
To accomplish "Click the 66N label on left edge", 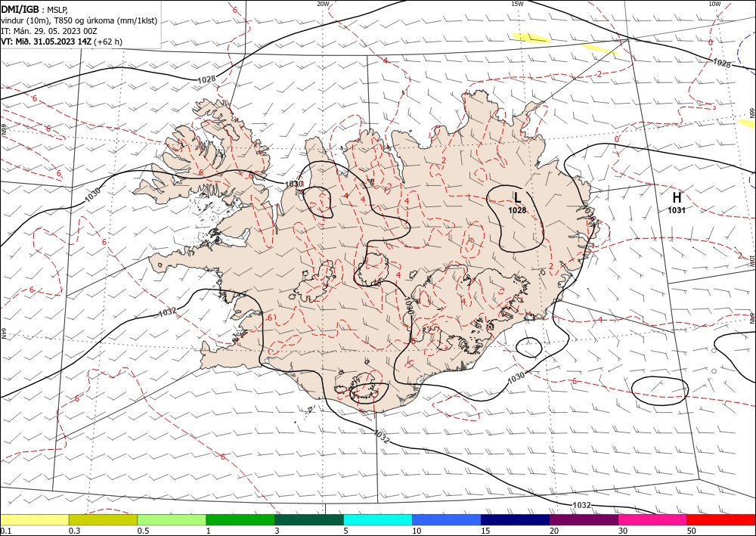I will pos(3,130).
